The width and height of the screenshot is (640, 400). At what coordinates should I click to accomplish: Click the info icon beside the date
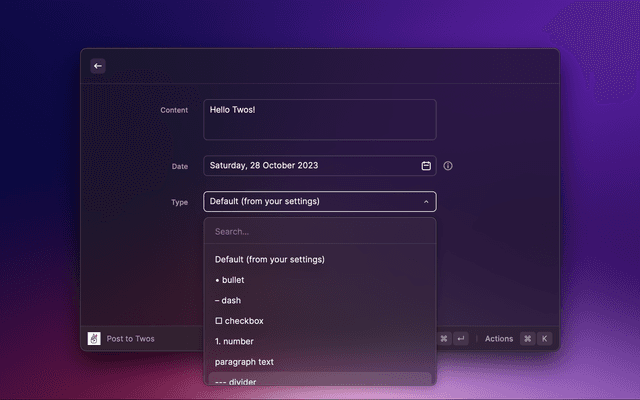click(x=448, y=165)
